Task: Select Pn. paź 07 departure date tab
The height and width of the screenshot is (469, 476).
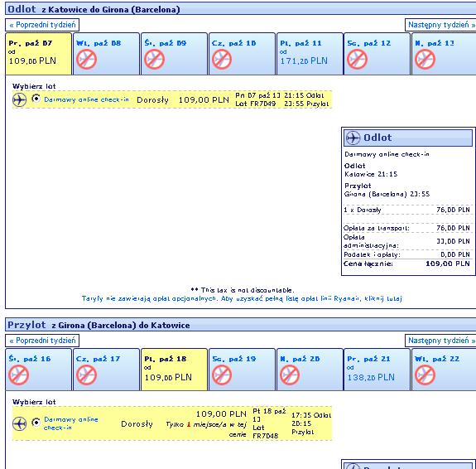Action: [x=39, y=54]
